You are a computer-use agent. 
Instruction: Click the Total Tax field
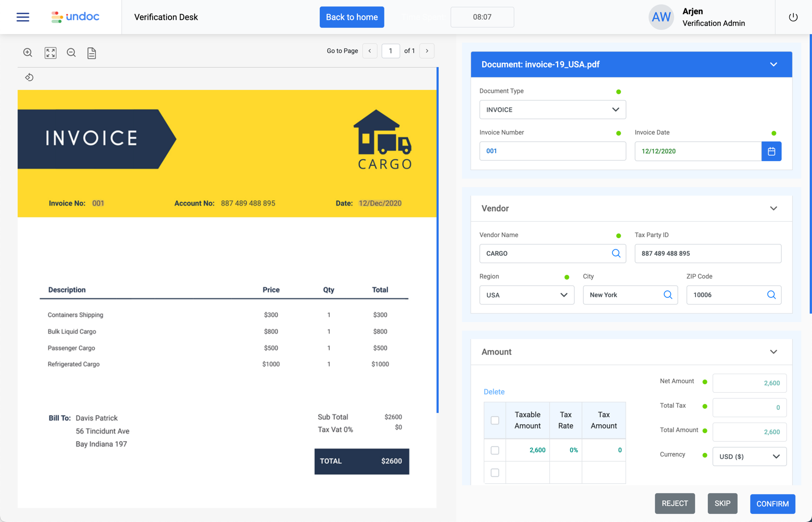749,408
